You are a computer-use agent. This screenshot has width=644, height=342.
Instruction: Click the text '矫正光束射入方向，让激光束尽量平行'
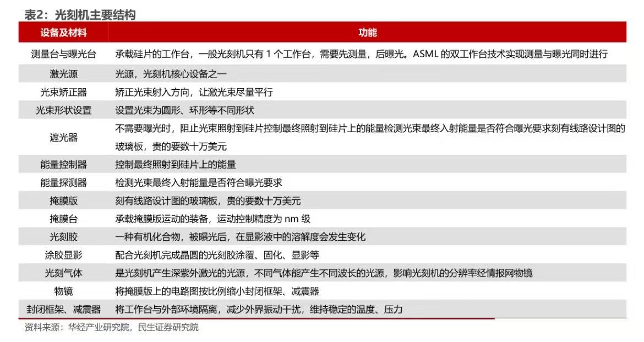point(194,92)
